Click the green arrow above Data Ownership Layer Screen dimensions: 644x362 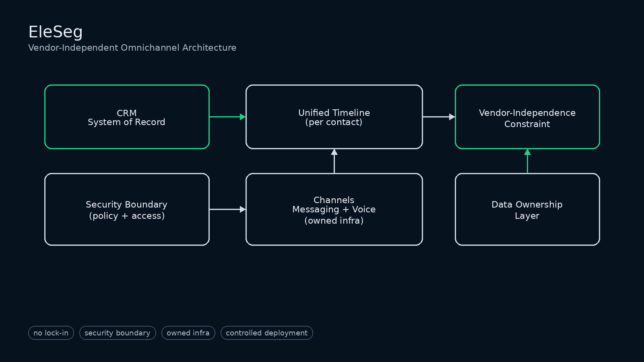pyautogui.click(x=527, y=161)
